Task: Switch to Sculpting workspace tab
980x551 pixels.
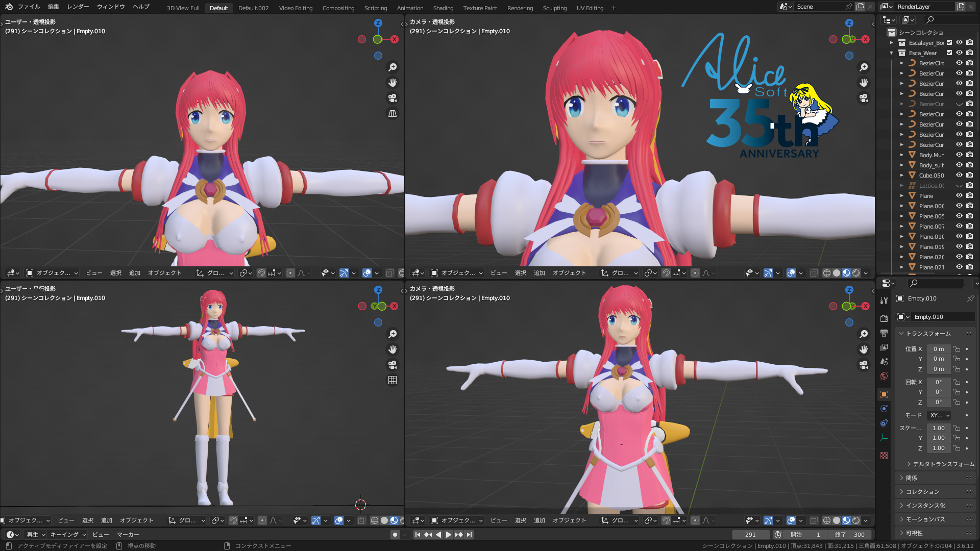Action: click(555, 8)
